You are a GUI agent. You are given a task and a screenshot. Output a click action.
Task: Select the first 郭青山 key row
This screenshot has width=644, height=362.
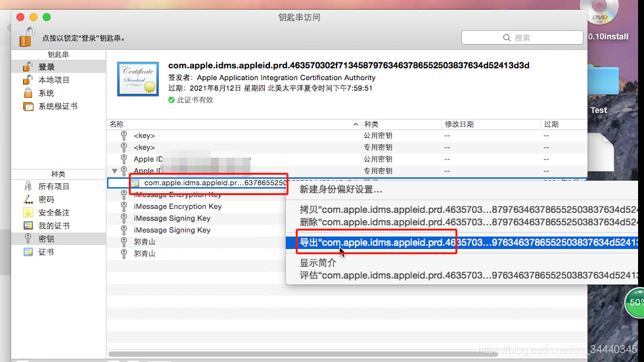coord(196,242)
